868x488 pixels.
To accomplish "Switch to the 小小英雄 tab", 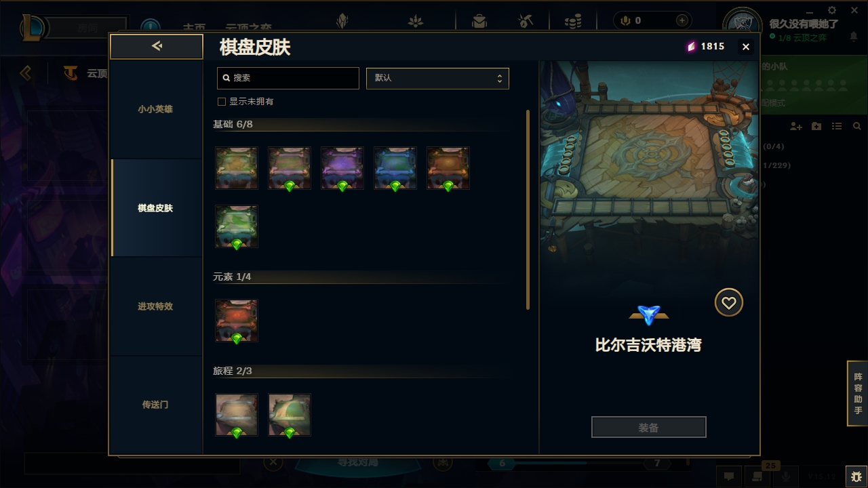I will [156, 109].
